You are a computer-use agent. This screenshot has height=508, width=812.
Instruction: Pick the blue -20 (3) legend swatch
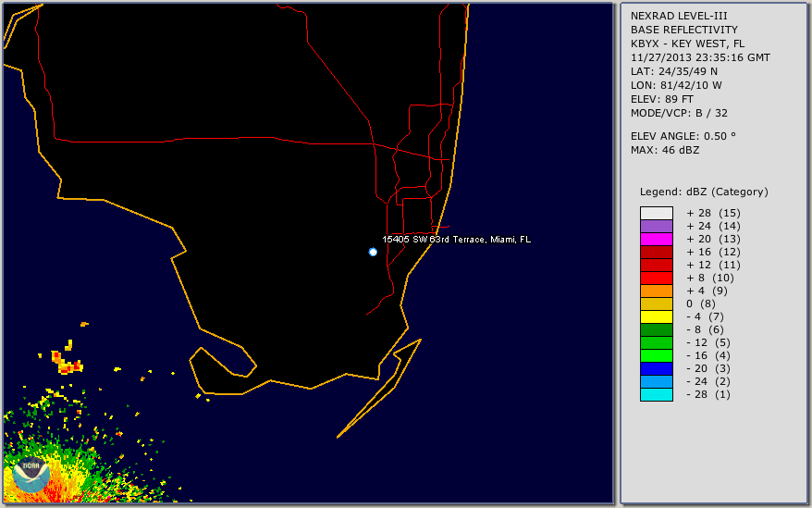click(x=656, y=368)
